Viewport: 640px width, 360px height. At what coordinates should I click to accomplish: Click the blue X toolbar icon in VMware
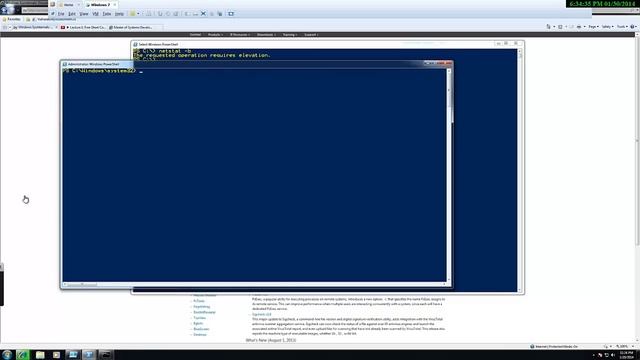click(x=203, y=13)
